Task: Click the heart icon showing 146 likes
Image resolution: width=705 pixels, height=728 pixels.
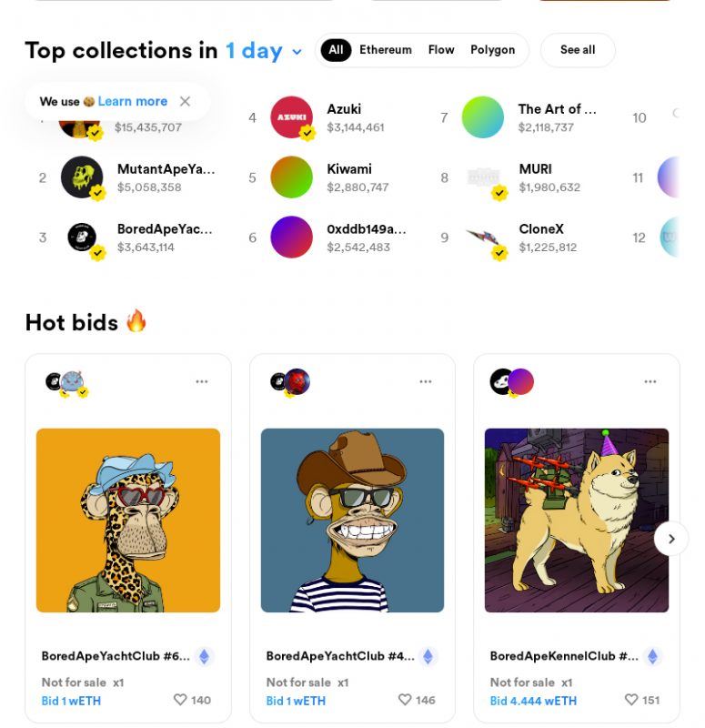Action: point(405,700)
